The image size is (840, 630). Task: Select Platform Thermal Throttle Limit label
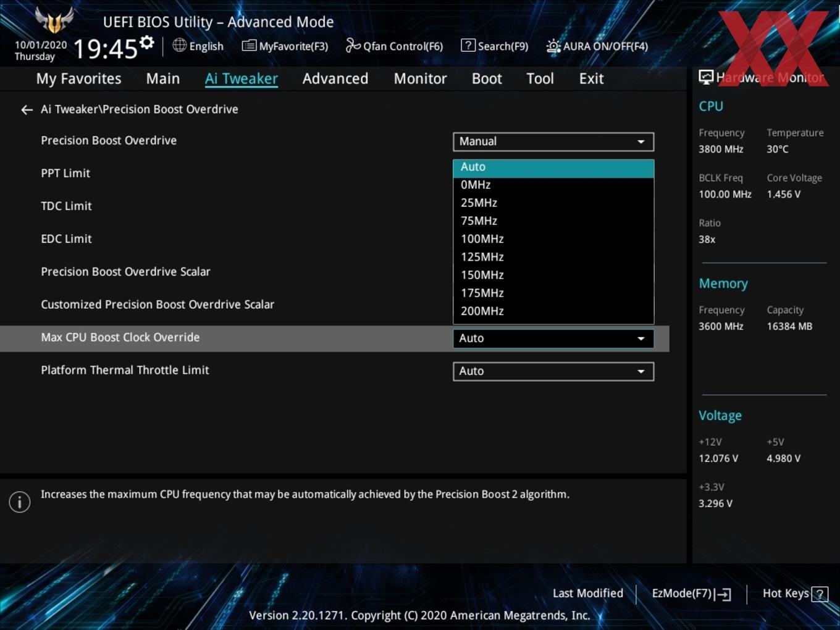[x=125, y=370]
